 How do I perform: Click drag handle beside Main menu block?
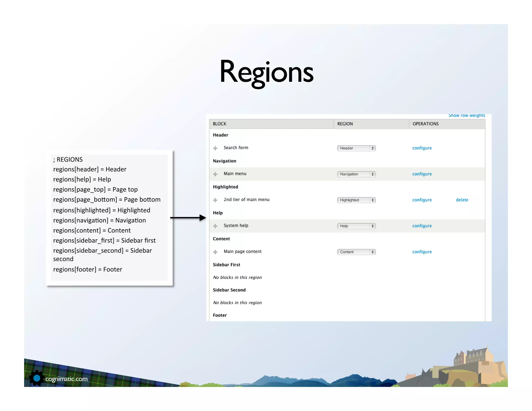click(x=215, y=174)
